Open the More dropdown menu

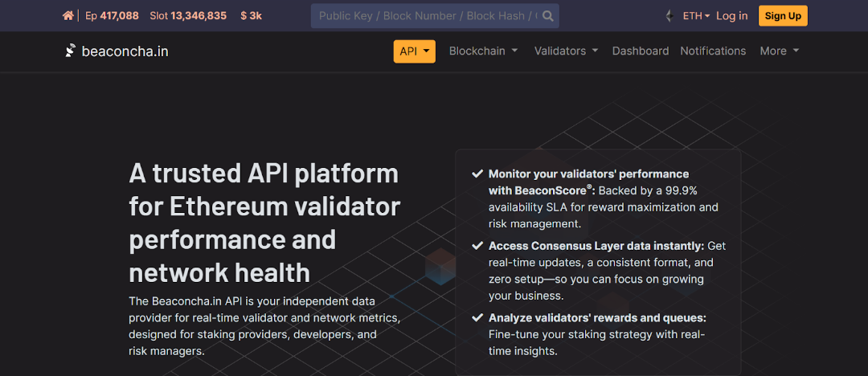[779, 51]
